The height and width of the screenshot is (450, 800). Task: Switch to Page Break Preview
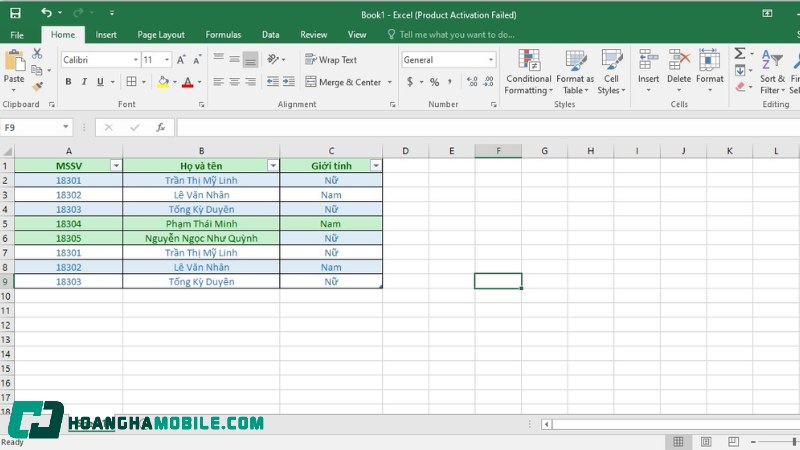point(733,441)
